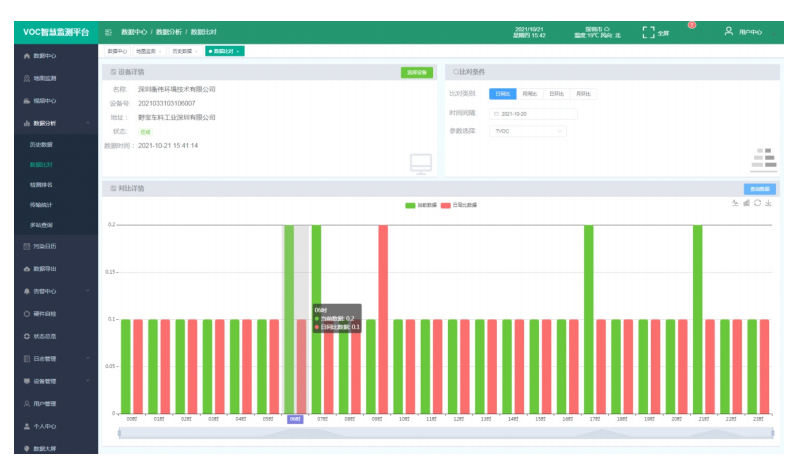Switch chart to bar view icon
The image size is (795, 470).
(746, 203)
